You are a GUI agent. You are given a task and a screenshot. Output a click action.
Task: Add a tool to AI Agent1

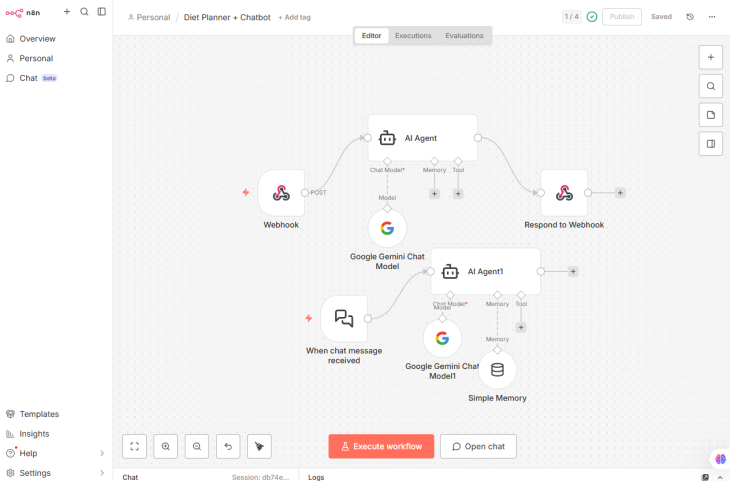coord(521,327)
